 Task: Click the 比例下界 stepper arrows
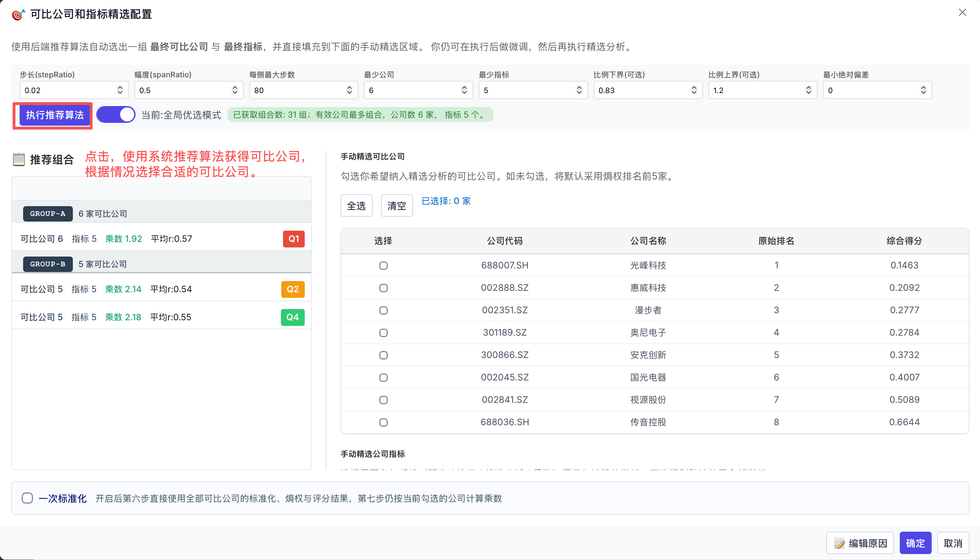coord(694,90)
